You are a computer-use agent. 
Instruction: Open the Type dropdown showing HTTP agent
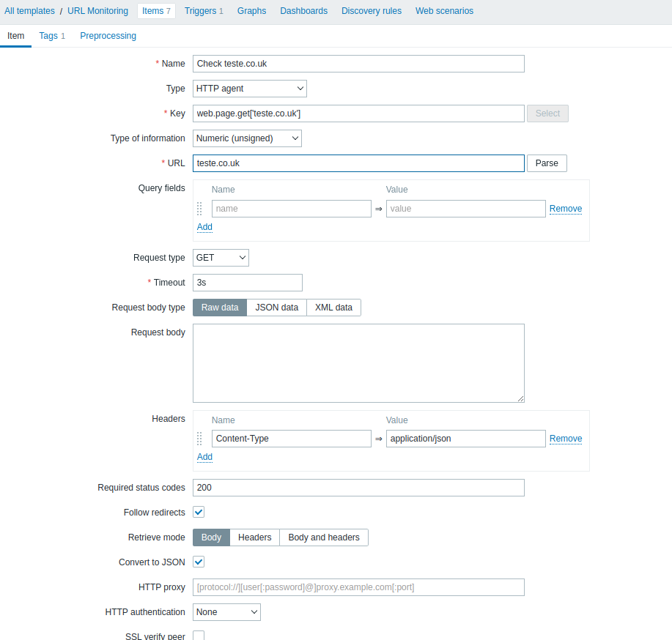pos(249,89)
